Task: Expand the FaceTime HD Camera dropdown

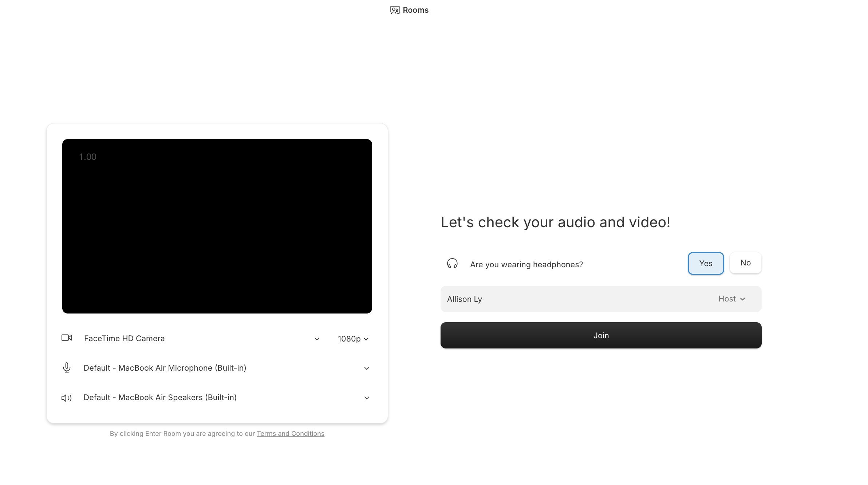Action: pyautogui.click(x=317, y=339)
